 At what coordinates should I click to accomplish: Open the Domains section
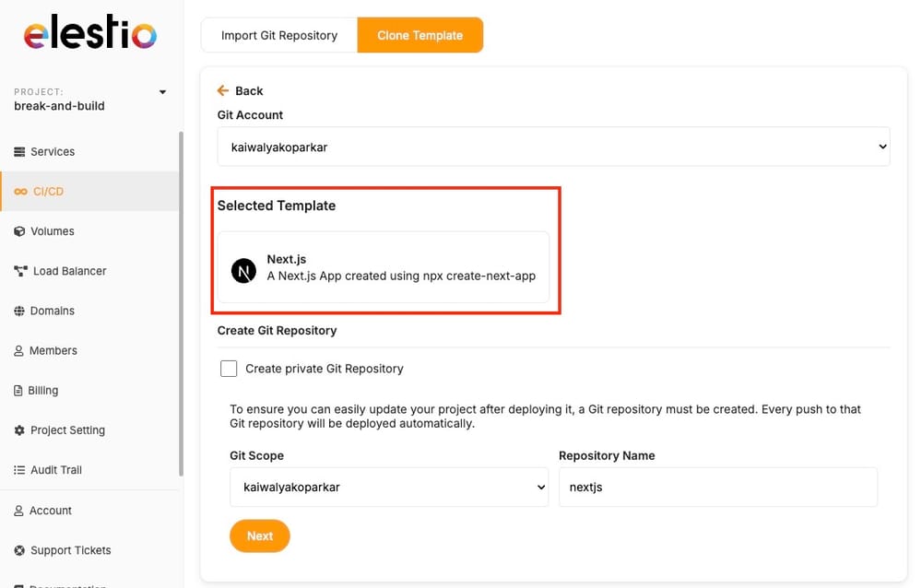click(x=51, y=311)
